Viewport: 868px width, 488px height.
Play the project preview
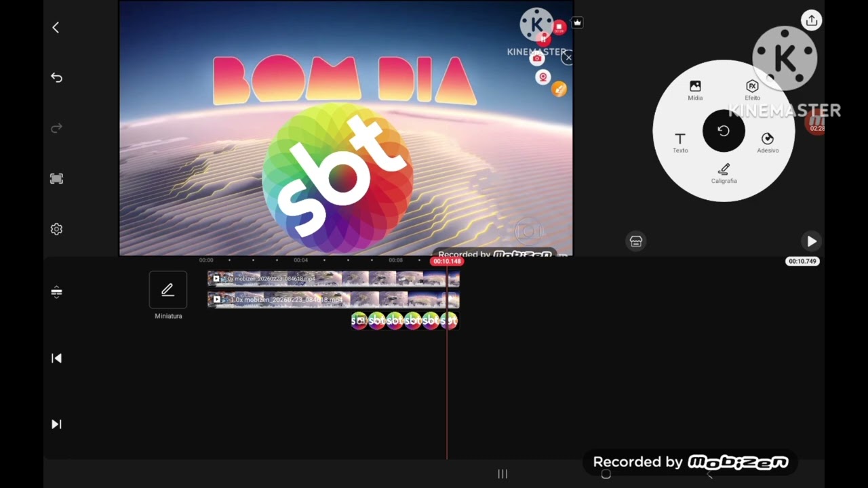[x=812, y=241]
